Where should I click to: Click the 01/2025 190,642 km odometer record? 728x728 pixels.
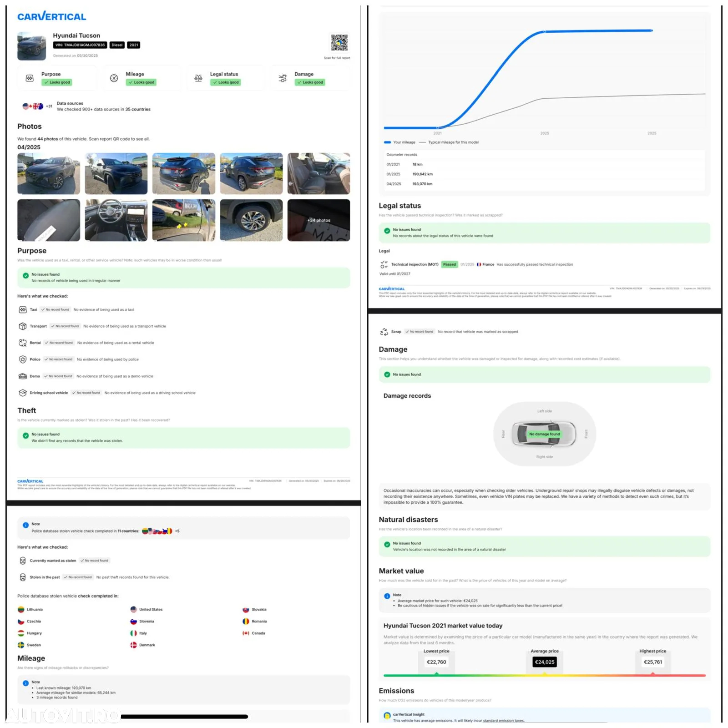click(x=544, y=174)
